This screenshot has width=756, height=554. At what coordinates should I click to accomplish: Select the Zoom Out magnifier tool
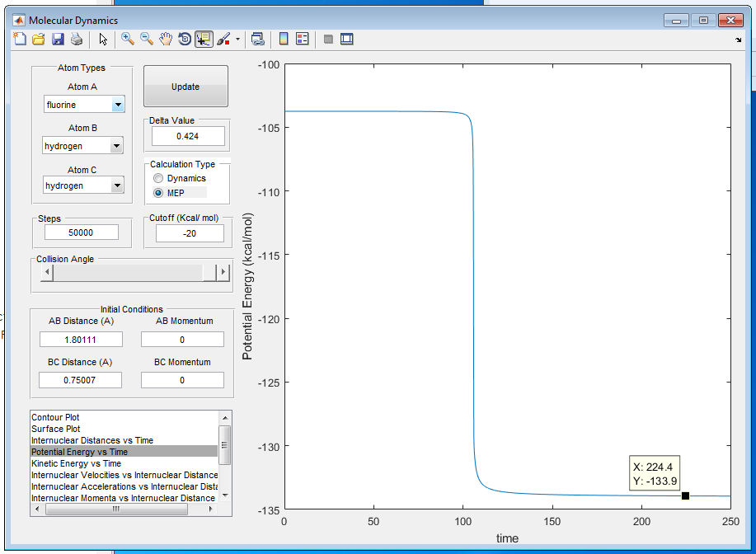[x=147, y=39]
